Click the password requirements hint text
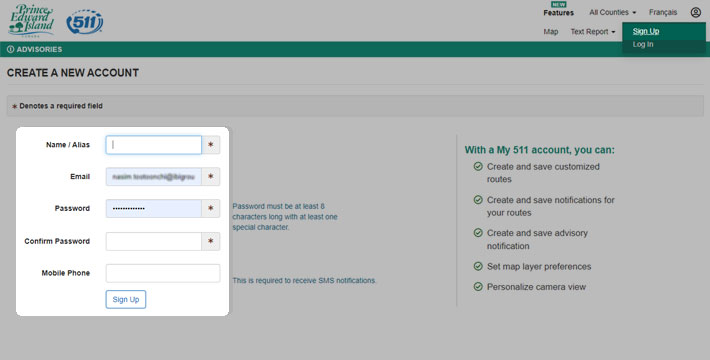The height and width of the screenshot is (360, 710). pyautogui.click(x=285, y=216)
